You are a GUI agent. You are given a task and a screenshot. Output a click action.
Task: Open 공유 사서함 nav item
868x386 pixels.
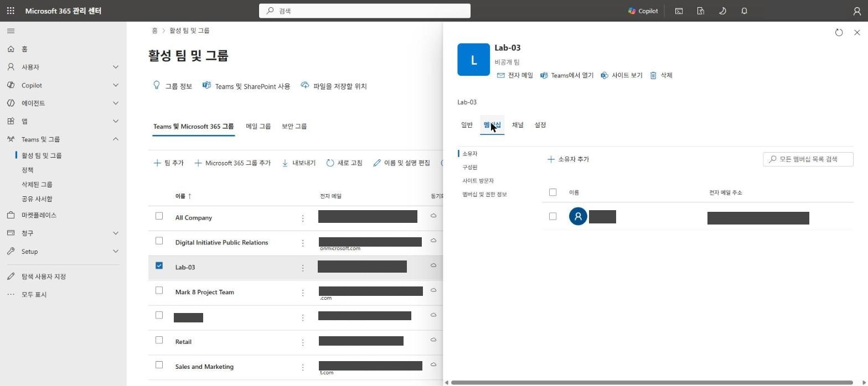[x=37, y=199]
